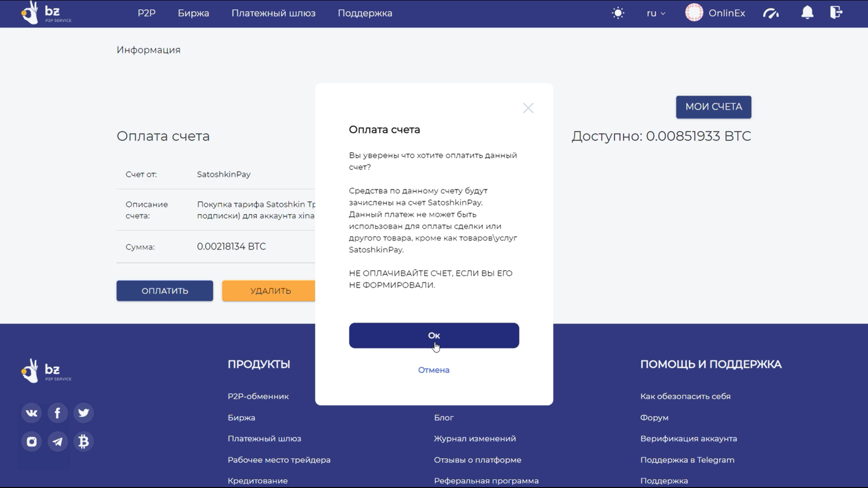Click the bz P2P Service header logo
The width and height of the screenshot is (868, 488).
[47, 13]
